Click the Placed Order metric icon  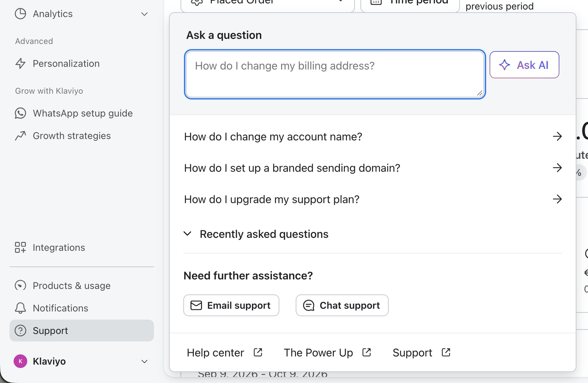(x=197, y=3)
